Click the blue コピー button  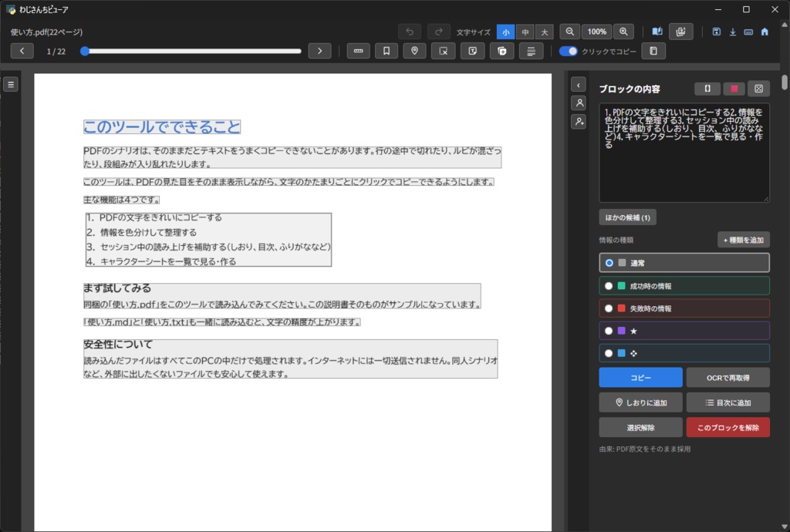641,378
